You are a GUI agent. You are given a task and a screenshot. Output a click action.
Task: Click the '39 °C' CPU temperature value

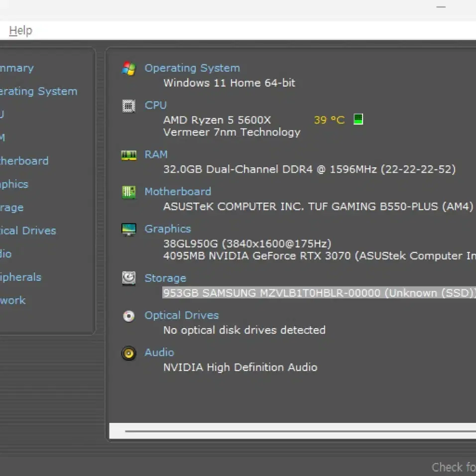point(330,120)
